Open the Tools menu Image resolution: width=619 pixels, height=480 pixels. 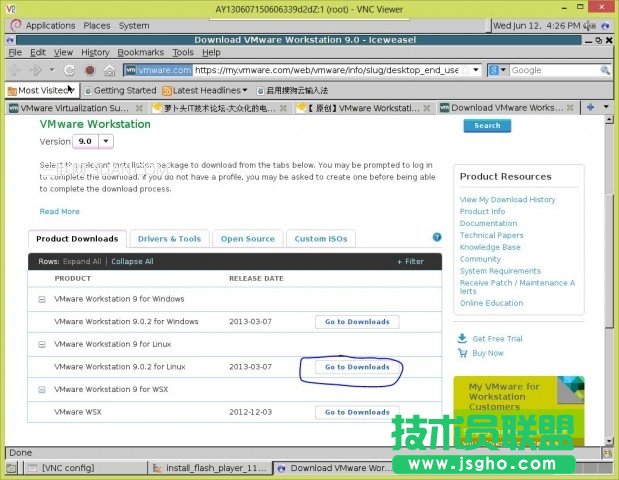[x=183, y=52]
